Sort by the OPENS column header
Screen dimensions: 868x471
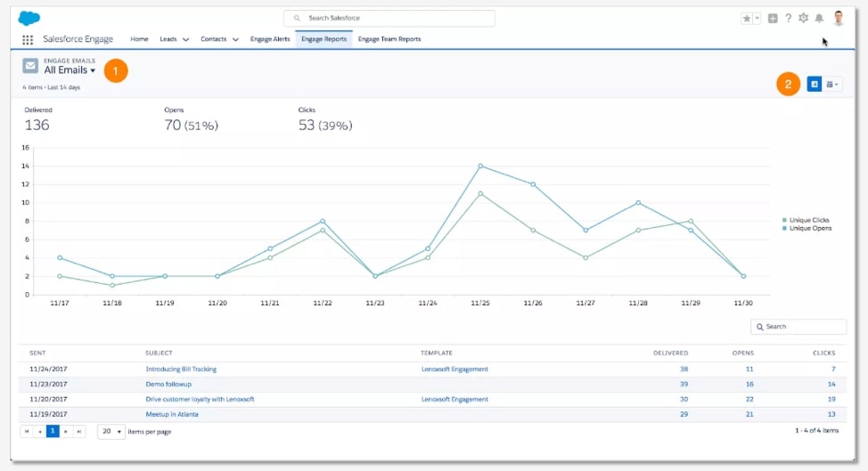point(743,353)
